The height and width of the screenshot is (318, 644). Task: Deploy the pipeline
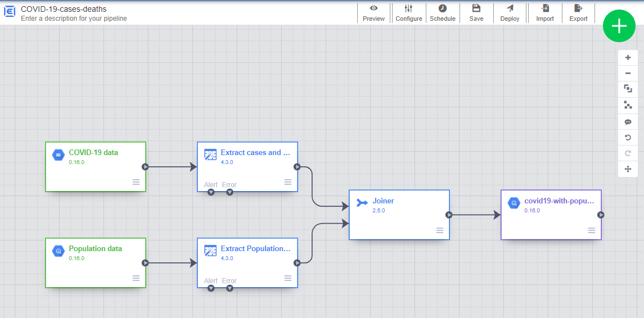pyautogui.click(x=510, y=13)
